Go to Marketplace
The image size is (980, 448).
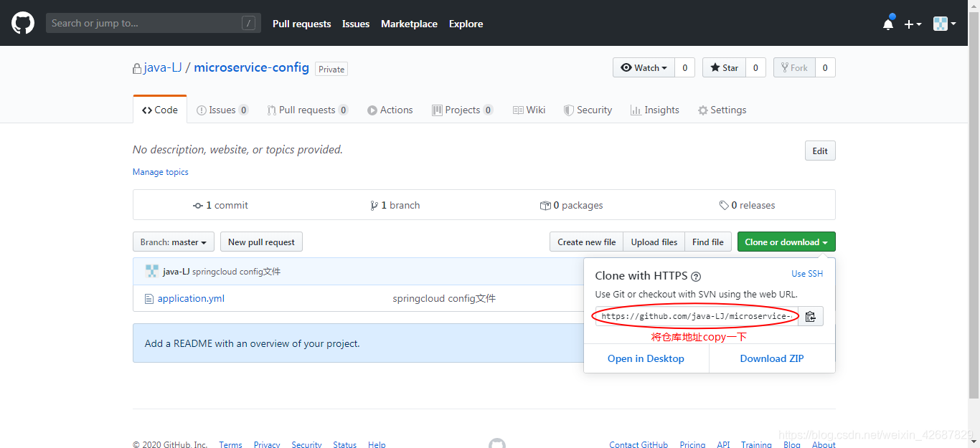click(409, 24)
